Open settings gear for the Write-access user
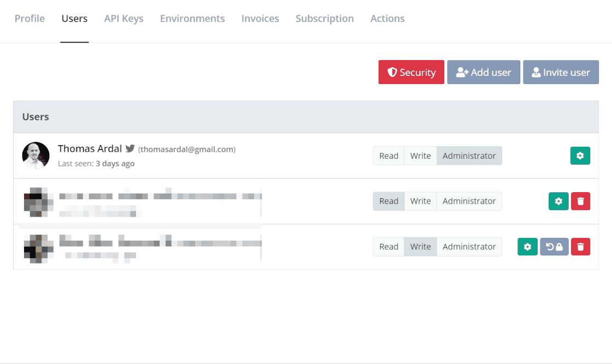 pyautogui.click(x=527, y=247)
